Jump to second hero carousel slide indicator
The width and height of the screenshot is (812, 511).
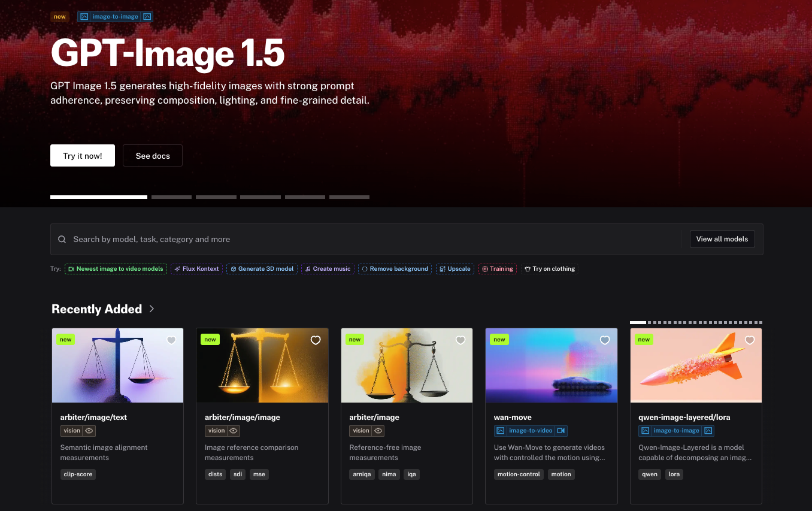point(171,196)
